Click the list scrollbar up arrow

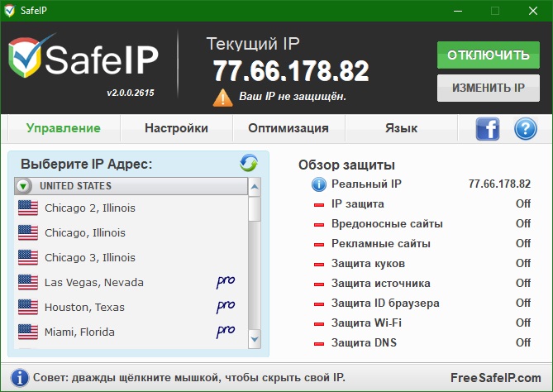click(255, 187)
